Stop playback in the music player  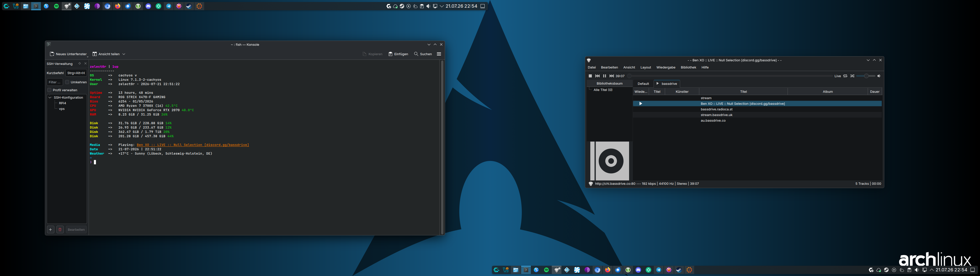tap(590, 76)
